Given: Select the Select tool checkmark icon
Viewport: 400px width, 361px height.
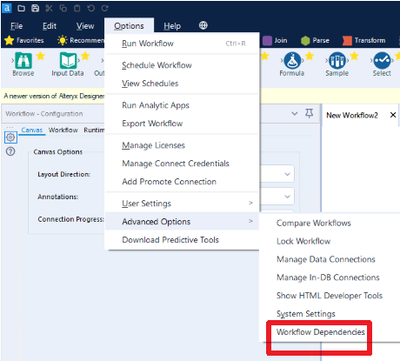Looking at the screenshot, I should (382, 61).
